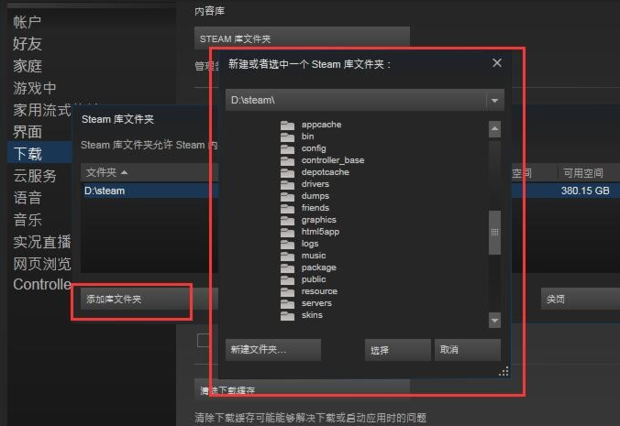
Task: Click the html5app folder name
Action: click(x=320, y=232)
